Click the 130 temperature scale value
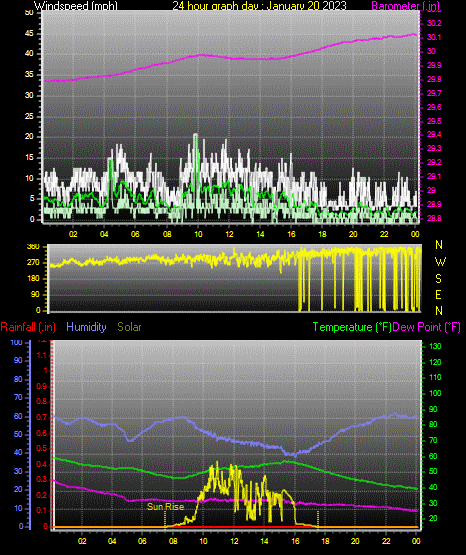Image resolution: width=466 pixels, height=555 pixels. coord(435,346)
